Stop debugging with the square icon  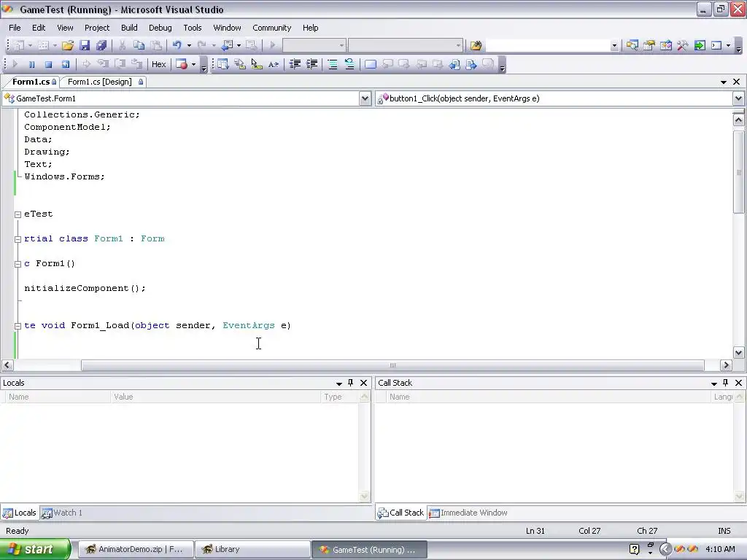pos(48,64)
